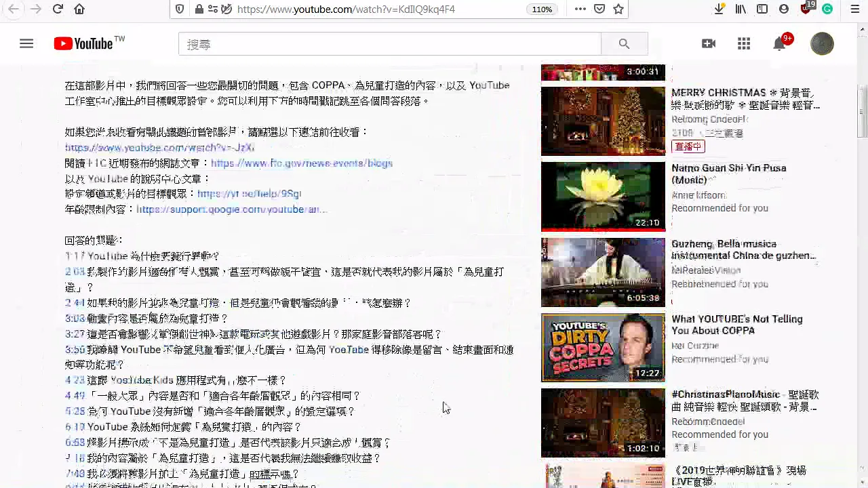Save page to Pocket
This screenshot has width=868, height=488.
pos(599,9)
